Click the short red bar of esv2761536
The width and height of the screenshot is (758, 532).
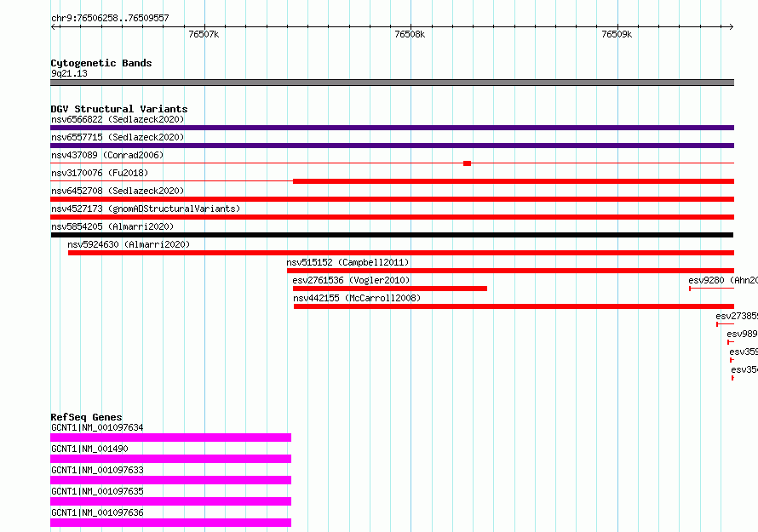(x=389, y=289)
